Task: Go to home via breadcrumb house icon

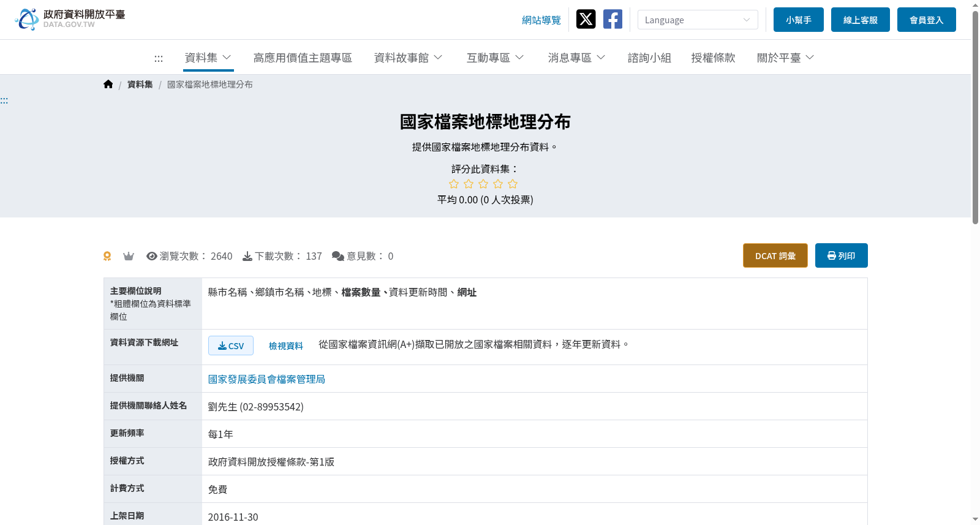Action: 108,85
